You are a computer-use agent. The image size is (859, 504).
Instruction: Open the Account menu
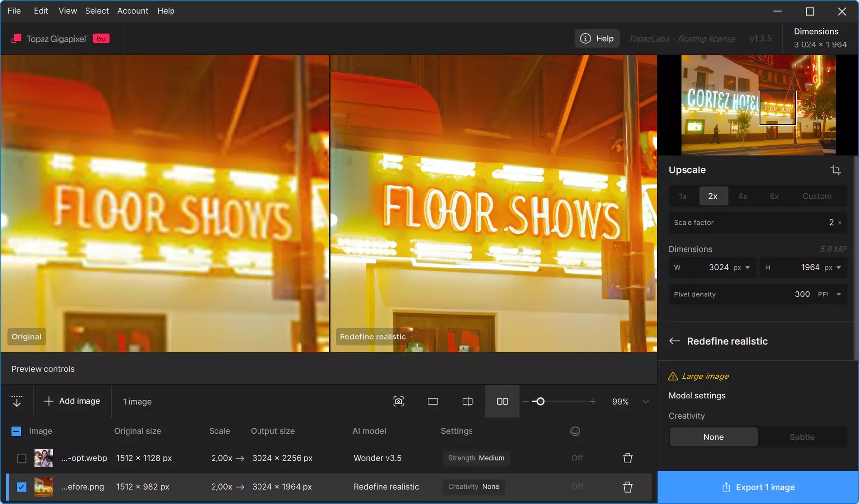(132, 11)
